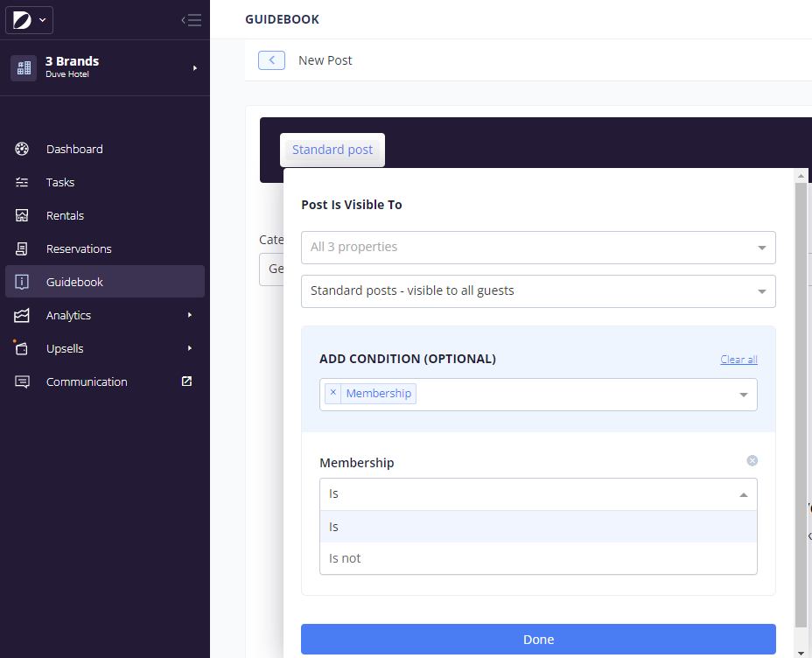This screenshot has width=812, height=658.
Task: Click the Standard post tab
Action: pyautogui.click(x=332, y=150)
